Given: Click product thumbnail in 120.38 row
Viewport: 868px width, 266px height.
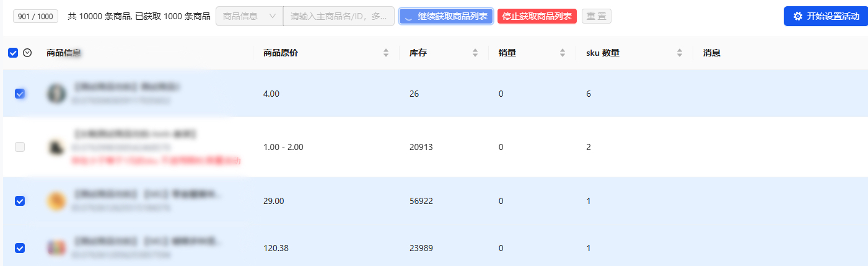Looking at the screenshot, I should point(56,248).
